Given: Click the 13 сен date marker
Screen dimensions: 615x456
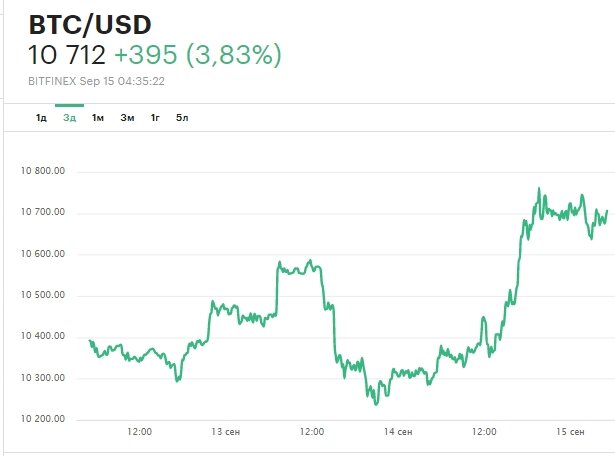Looking at the screenshot, I should click(225, 432).
